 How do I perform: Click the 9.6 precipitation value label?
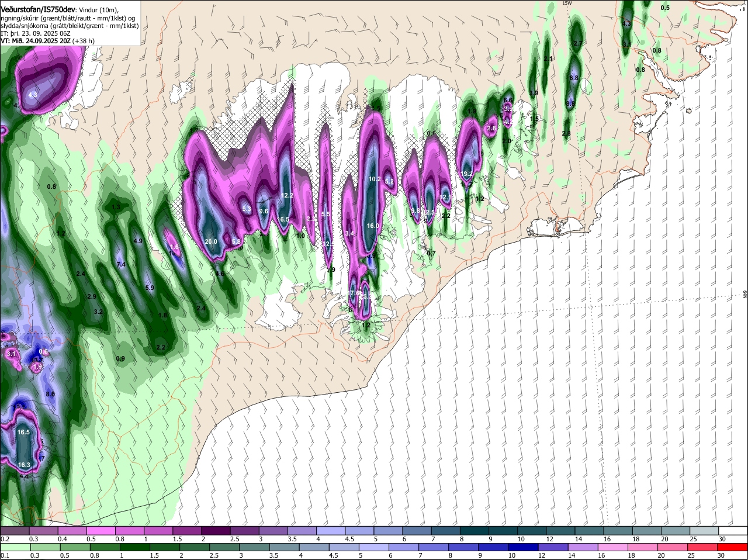coord(264,211)
